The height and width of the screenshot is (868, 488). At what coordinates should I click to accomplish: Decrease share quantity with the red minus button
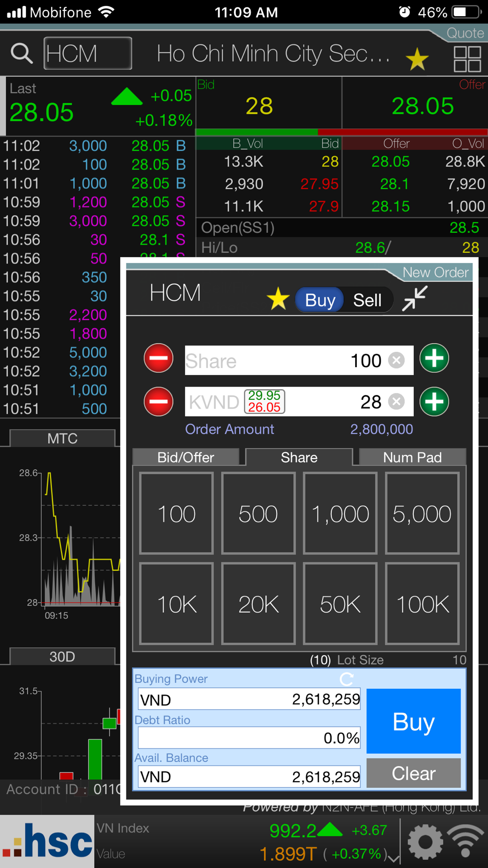159,358
